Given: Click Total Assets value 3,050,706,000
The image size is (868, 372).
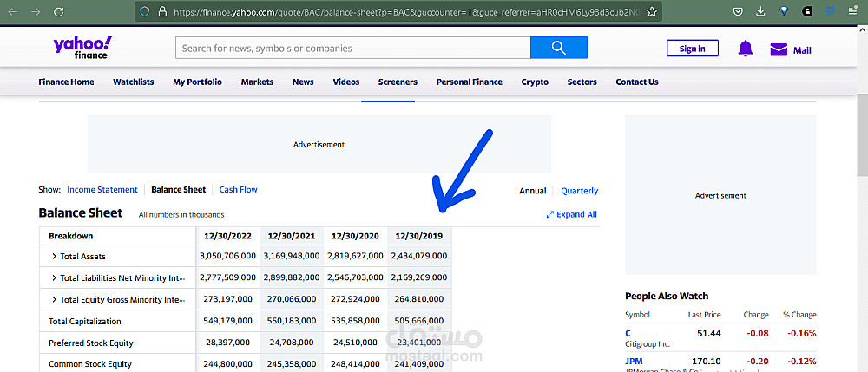Looking at the screenshot, I should [228, 256].
